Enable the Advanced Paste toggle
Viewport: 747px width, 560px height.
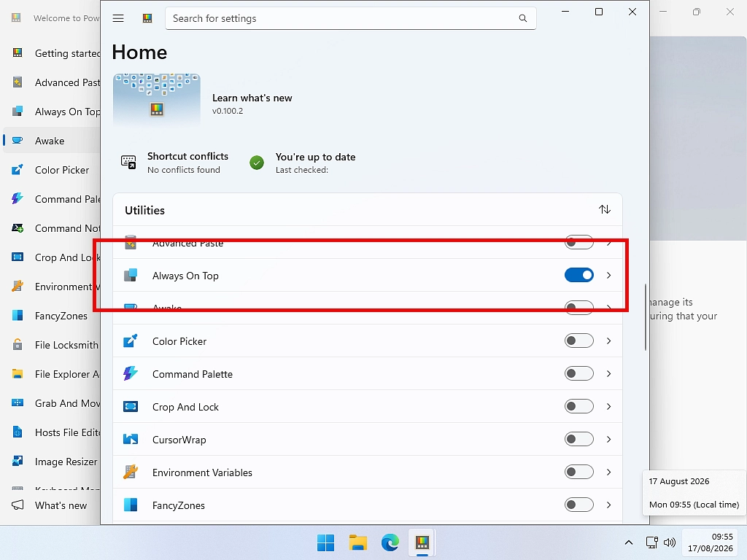pyautogui.click(x=578, y=242)
